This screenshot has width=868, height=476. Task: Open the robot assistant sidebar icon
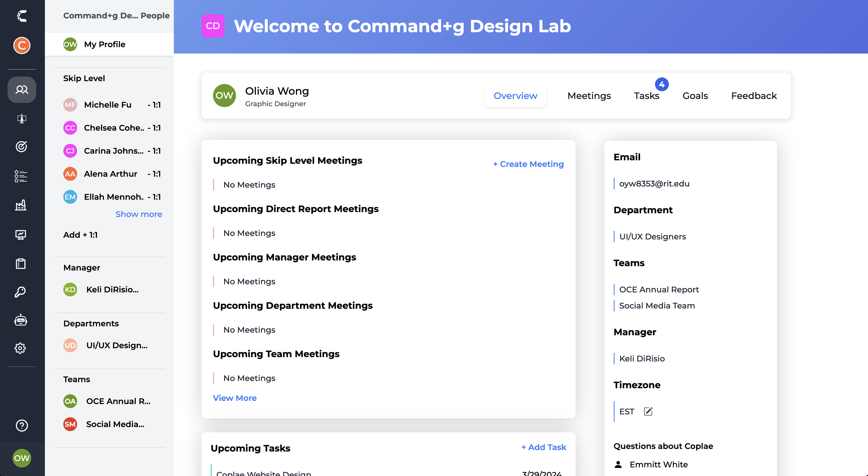pyautogui.click(x=21, y=320)
